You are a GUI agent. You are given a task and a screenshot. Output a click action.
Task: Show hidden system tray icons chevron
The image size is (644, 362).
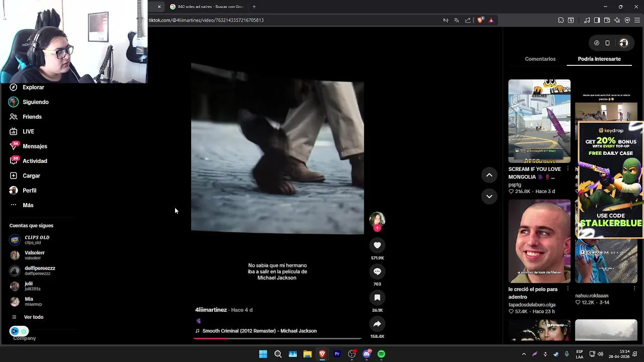[x=524, y=354]
